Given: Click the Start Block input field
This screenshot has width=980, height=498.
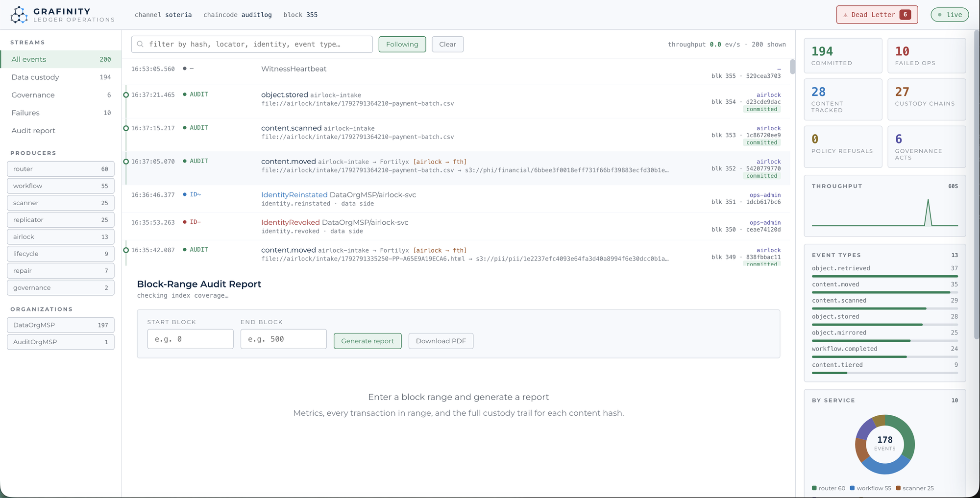Looking at the screenshot, I should tap(190, 339).
